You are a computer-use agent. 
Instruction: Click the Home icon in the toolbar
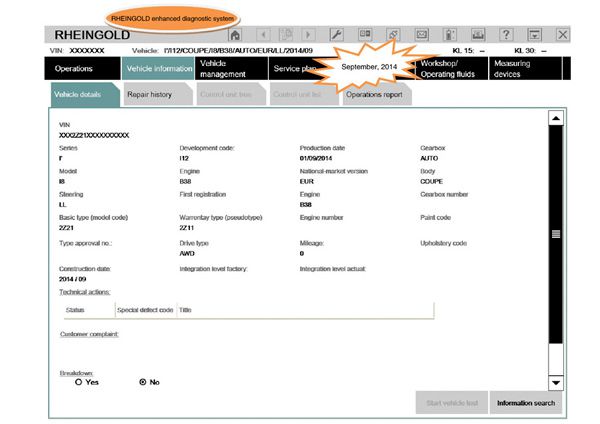234,35
